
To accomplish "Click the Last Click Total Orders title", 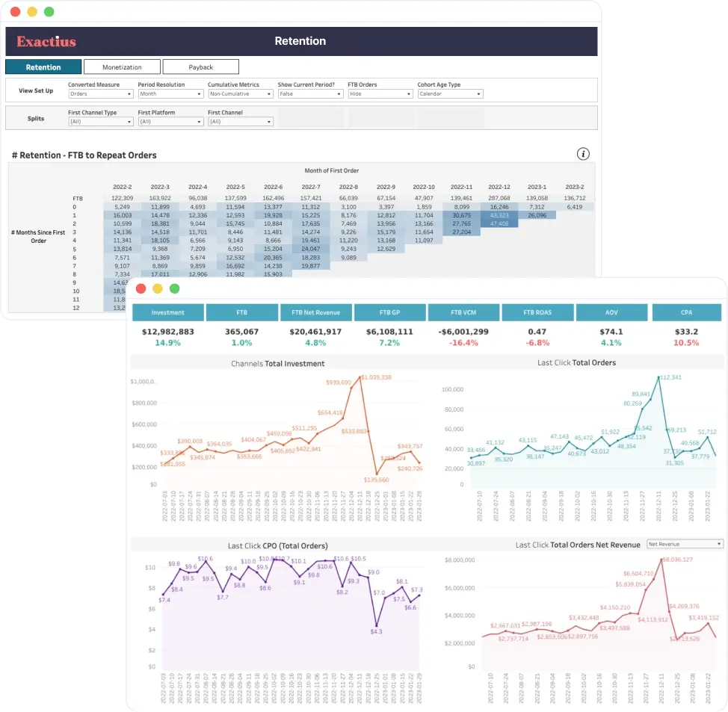I will pos(576,363).
